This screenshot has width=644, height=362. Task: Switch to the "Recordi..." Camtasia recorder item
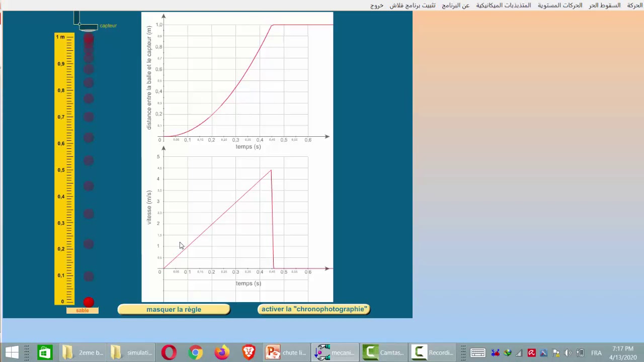click(x=433, y=352)
